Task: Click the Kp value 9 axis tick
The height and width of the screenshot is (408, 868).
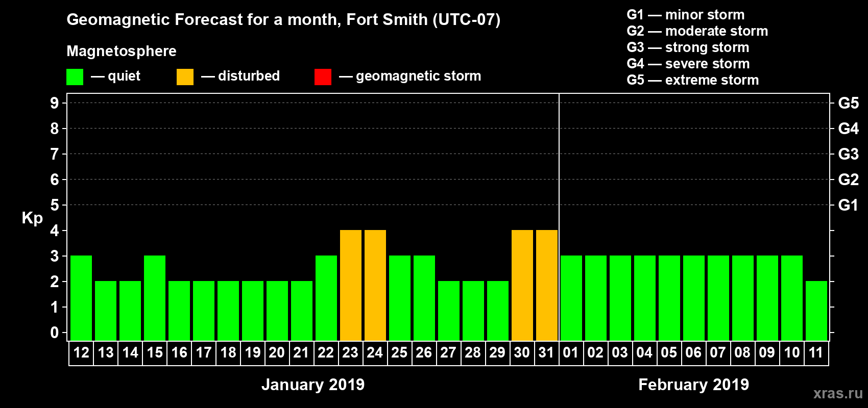Action: pyautogui.click(x=55, y=103)
